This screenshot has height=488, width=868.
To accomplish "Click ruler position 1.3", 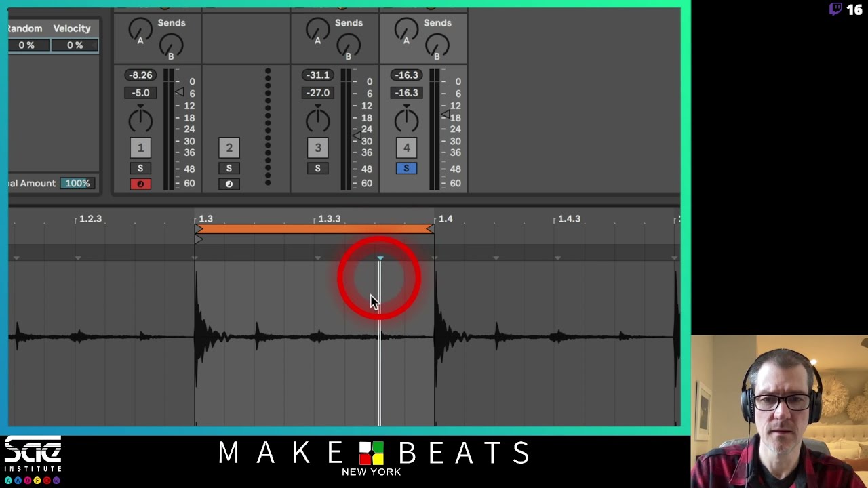I will tap(205, 219).
